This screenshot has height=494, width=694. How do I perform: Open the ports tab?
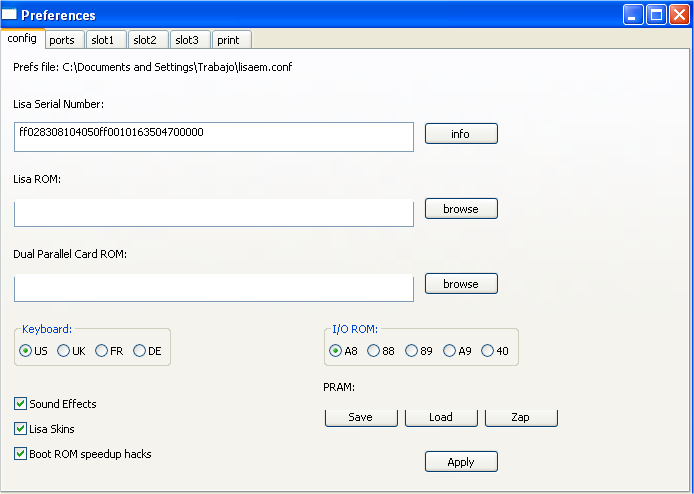tap(65, 40)
